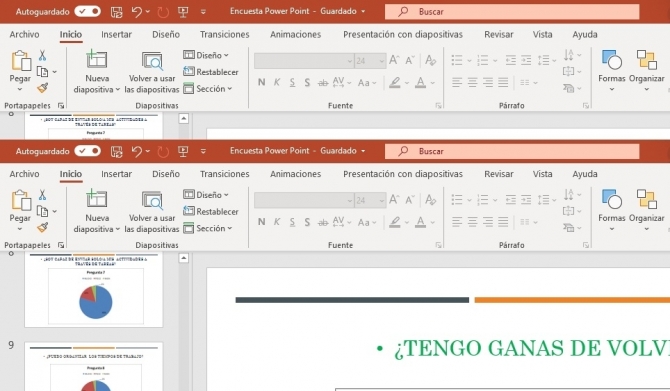Viewport: 670px width, 391px height.
Task: Toggle Autoguardado switch in upper window
Action: tap(88, 12)
